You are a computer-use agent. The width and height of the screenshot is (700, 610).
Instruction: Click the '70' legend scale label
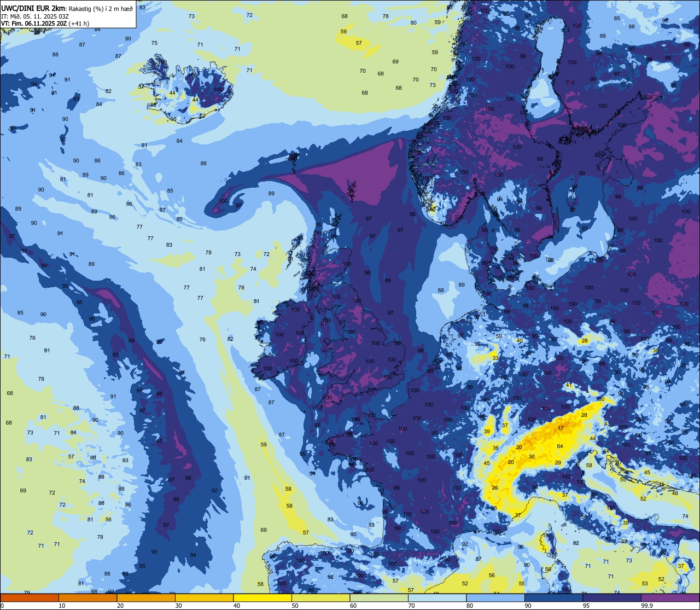411,606
